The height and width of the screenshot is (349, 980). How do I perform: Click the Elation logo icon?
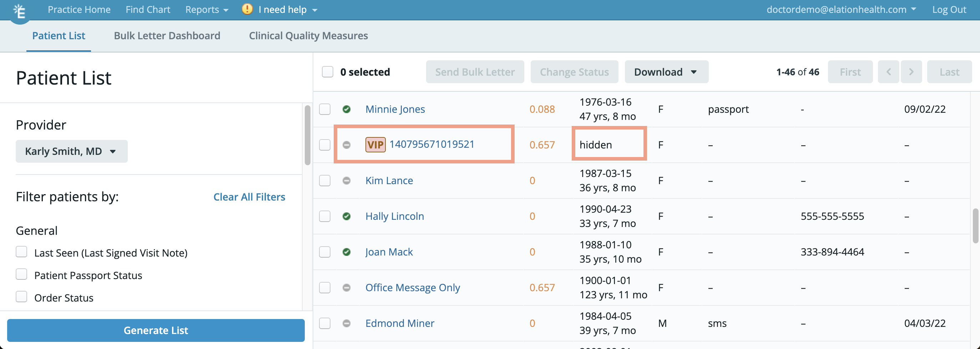coord(19,11)
